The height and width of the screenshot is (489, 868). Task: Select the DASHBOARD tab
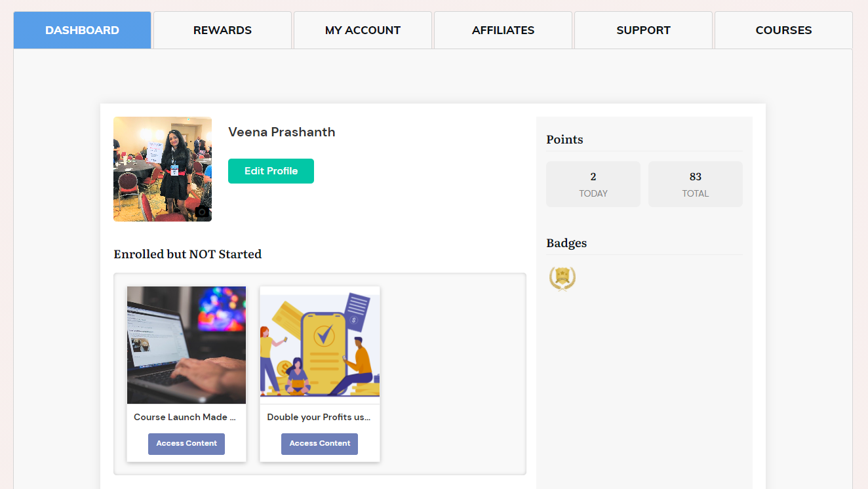point(82,29)
